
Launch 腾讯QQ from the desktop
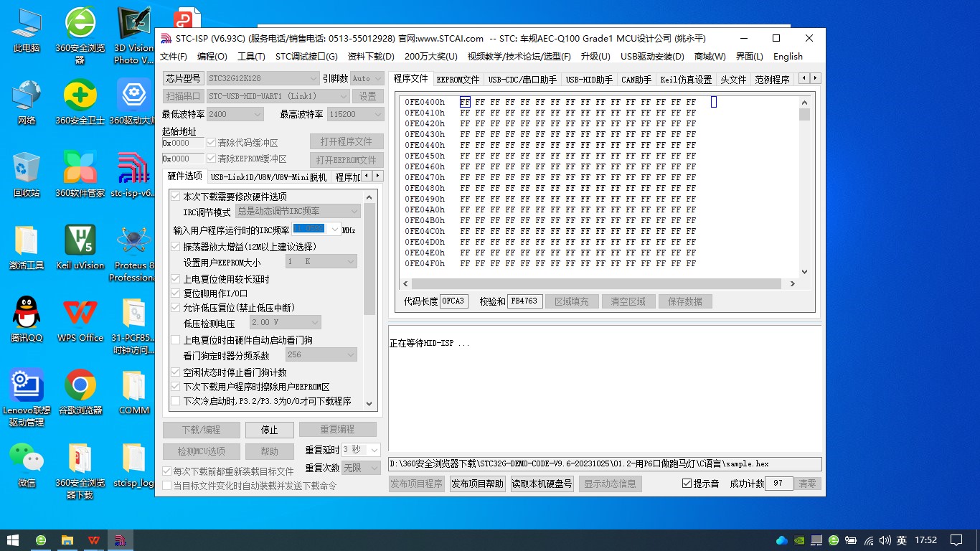click(27, 319)
